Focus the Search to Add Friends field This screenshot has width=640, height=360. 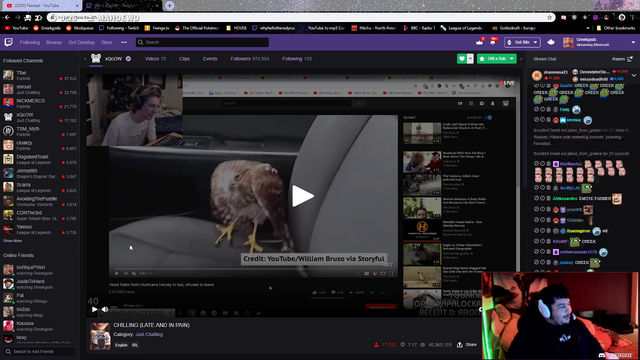point(40,351)
